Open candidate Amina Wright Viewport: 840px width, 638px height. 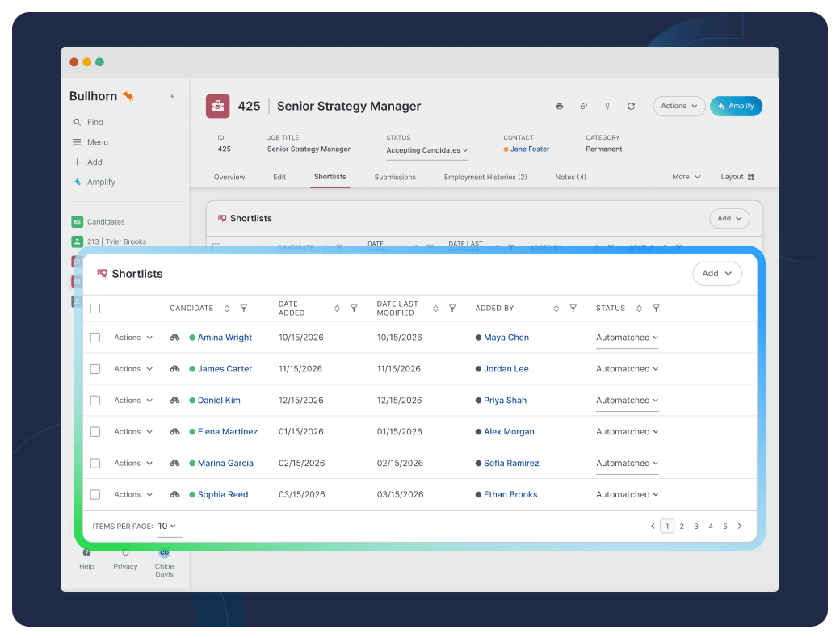(225, 338)
